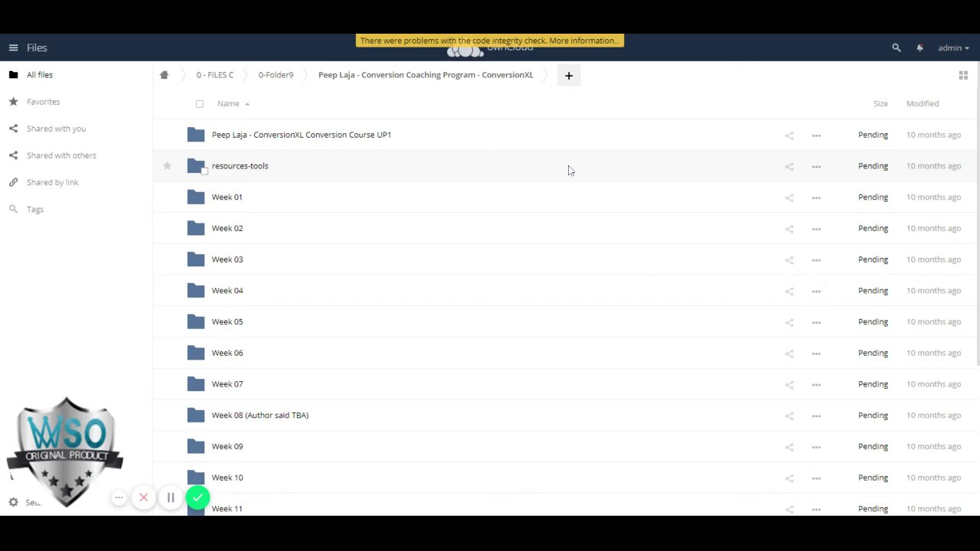
Task: Share the Week 01 folder
Action: [x=789, y=197]
